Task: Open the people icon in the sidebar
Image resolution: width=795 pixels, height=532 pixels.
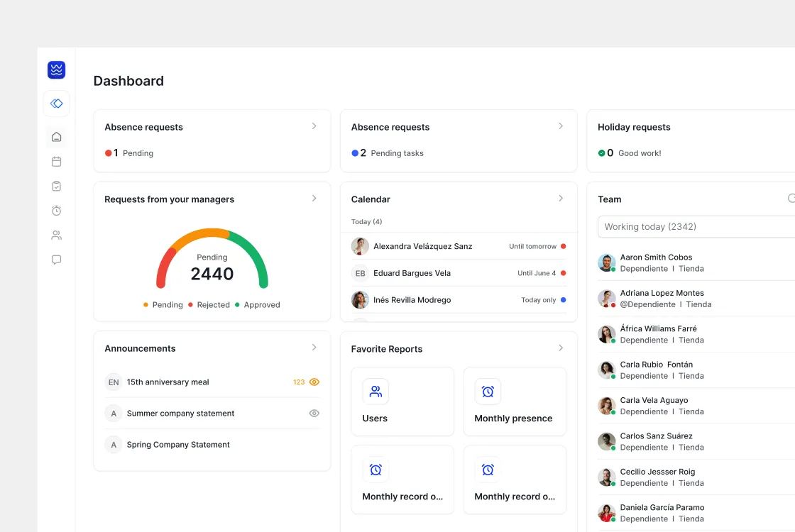Action: point(56,235)
